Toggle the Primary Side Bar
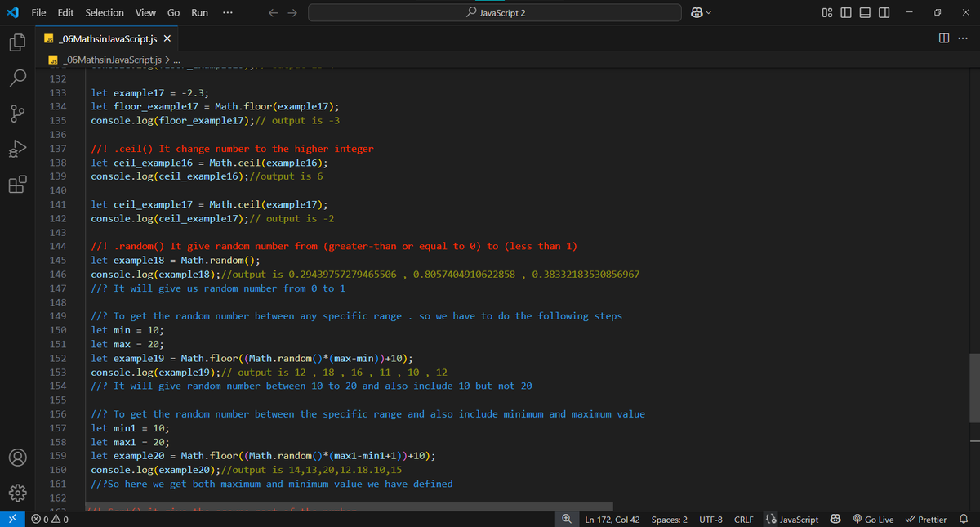The height and width of the screenshot is (527, 980). pos(844,12)
